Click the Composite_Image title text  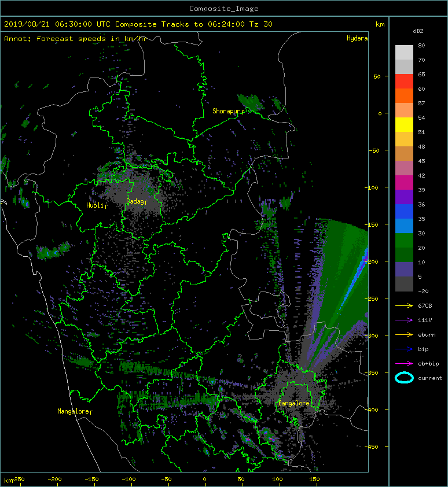tap(224, 9)
